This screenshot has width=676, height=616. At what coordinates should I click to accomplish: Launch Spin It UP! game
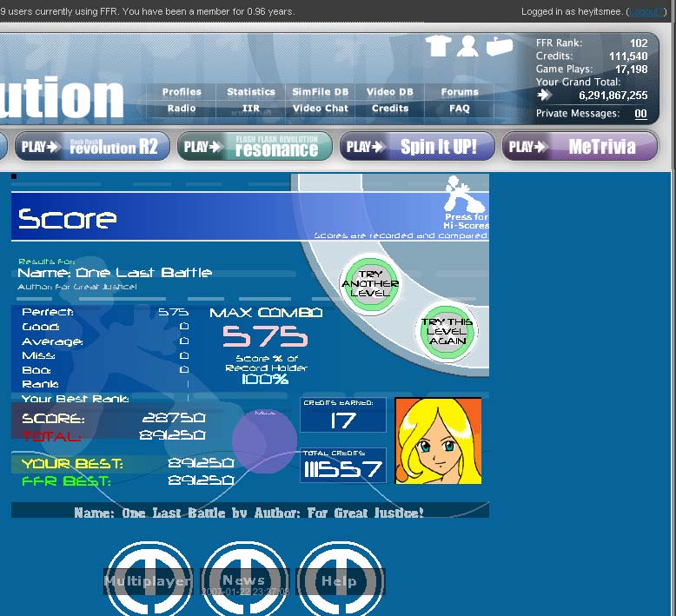[x=417, y=147]
